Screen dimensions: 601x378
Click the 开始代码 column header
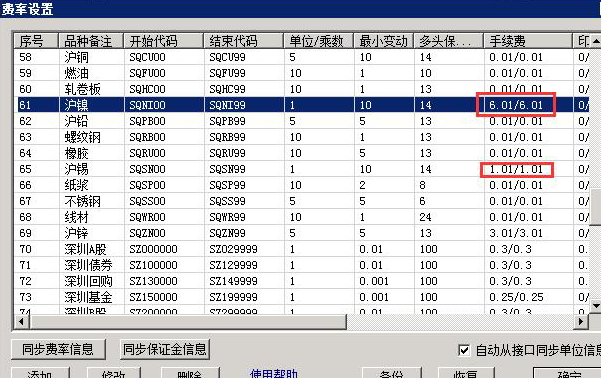164,41
